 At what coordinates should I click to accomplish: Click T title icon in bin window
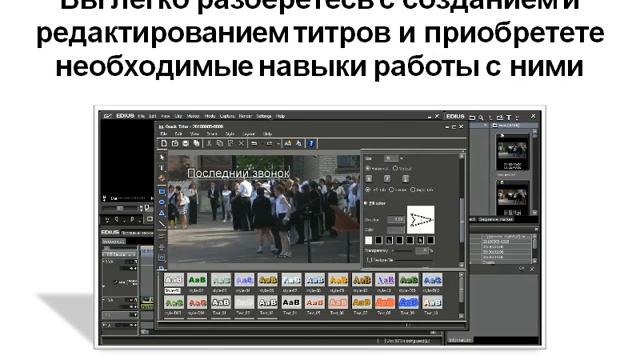(x=509, y=117)
